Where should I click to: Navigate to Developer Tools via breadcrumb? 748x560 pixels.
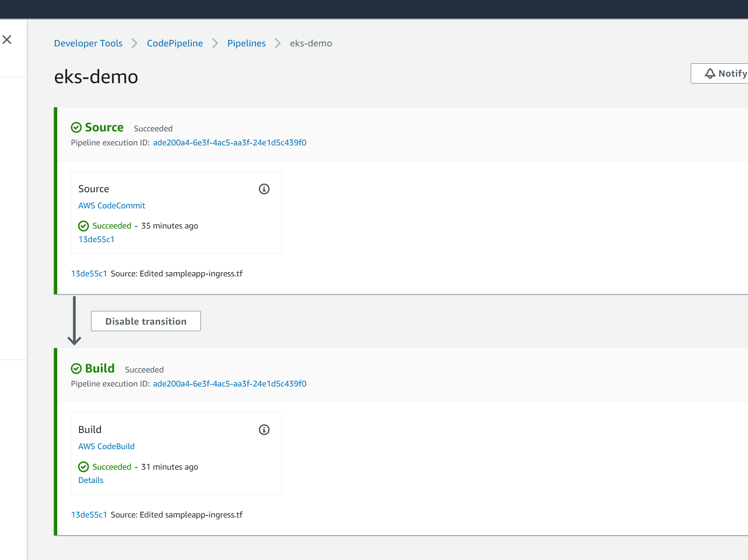pos(88,43)
